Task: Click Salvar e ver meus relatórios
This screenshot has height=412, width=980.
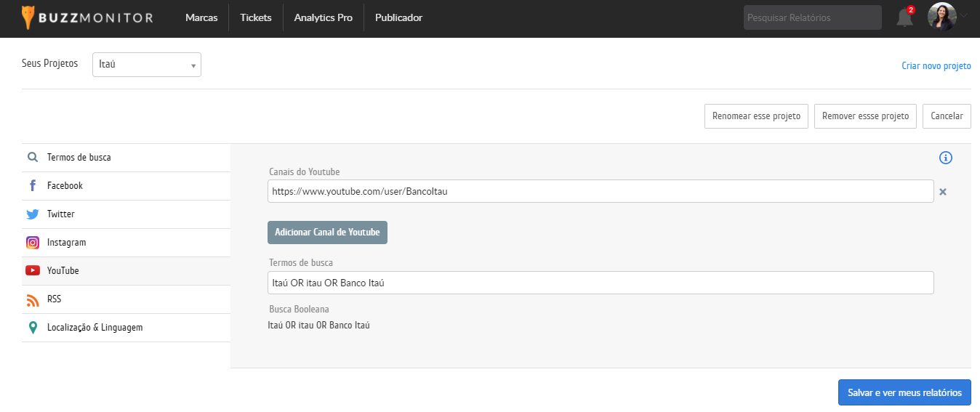Action: 904,392
